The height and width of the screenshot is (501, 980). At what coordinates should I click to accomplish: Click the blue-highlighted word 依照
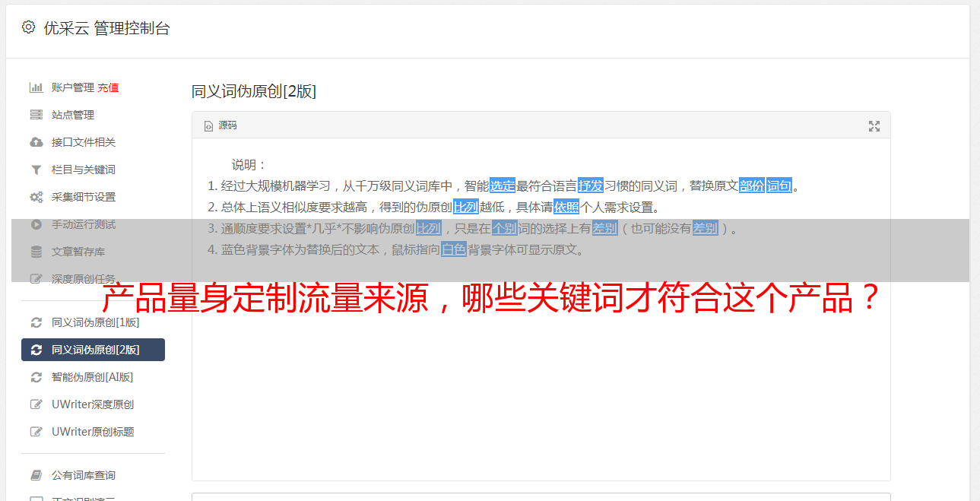(566, 207)
